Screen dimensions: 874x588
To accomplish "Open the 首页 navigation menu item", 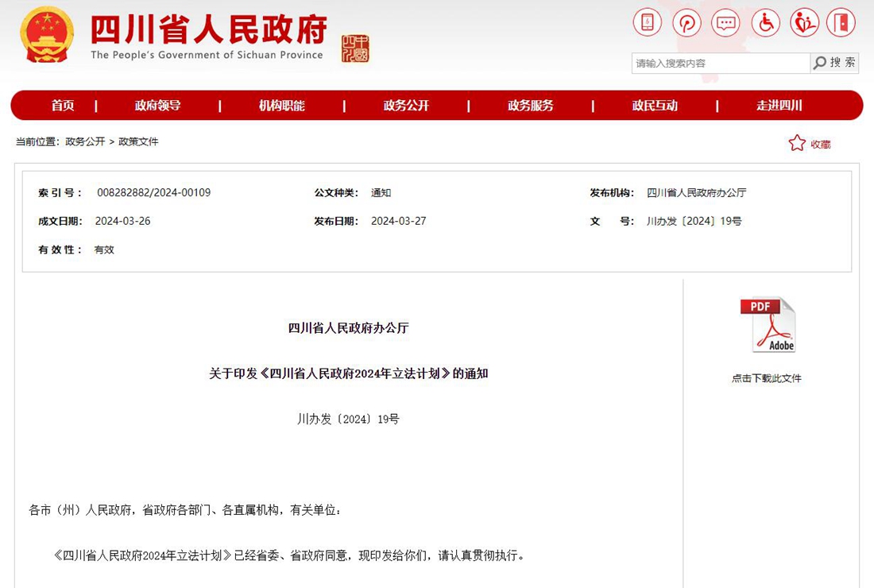I will (x=63, y=106).
